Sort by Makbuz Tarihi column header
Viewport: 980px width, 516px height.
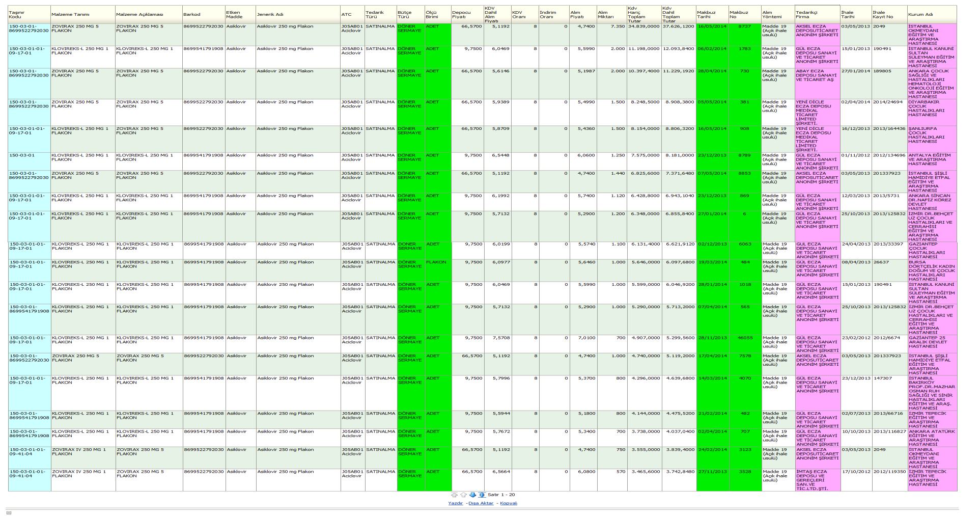[x=712, y=14]
